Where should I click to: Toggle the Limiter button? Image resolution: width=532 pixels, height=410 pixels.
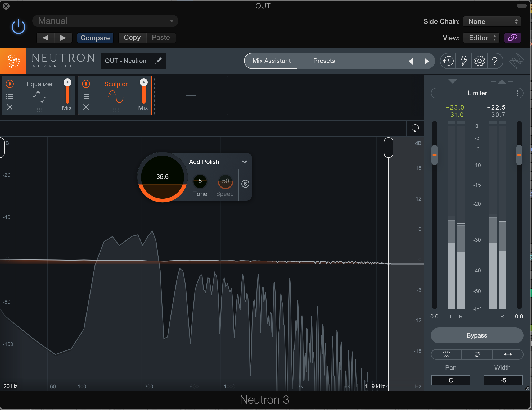(472, 93)
